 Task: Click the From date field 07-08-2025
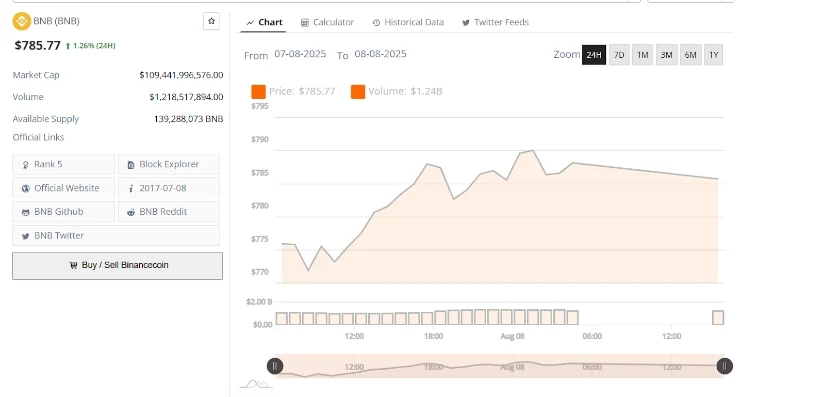[300, 54]
